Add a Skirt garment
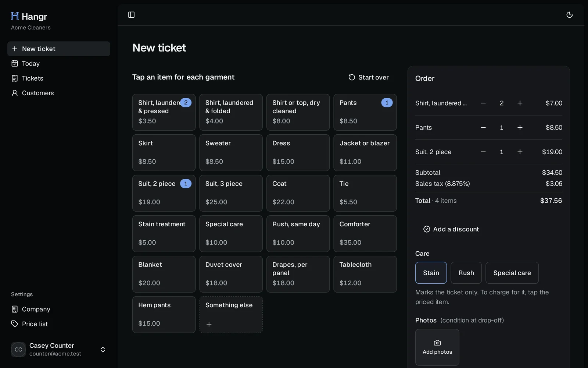This screenshot has height=368, width=588. pyautogui.click(x=164, y=153)
